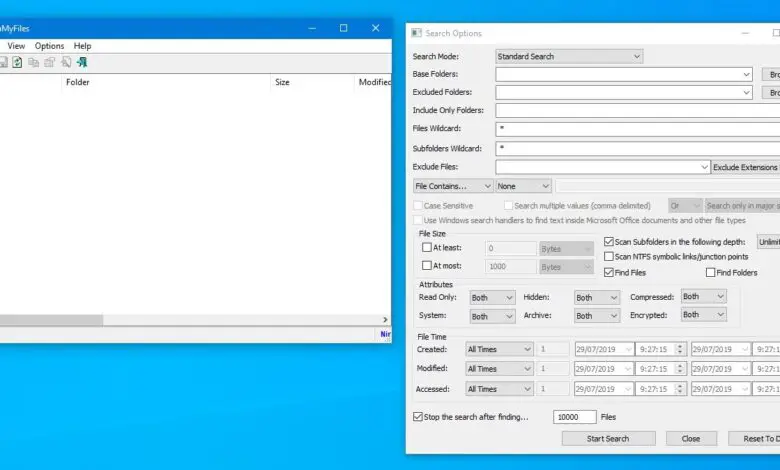Click the Search multiple values checkbox

[x=508, y=205]
